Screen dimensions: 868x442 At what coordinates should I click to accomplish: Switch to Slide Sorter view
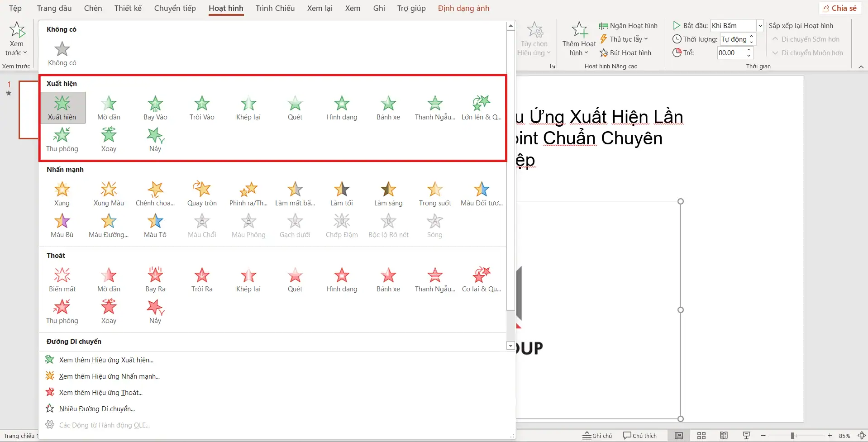coord(701,436)
